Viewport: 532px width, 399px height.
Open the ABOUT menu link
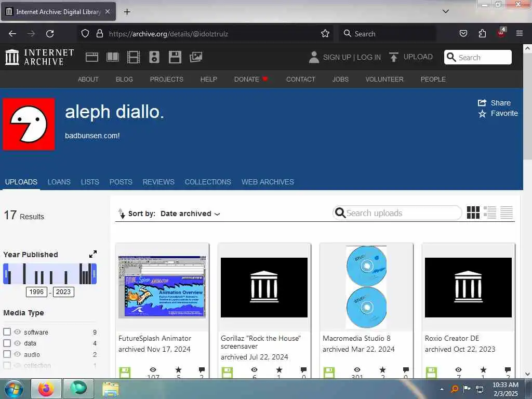click(88, 79)
